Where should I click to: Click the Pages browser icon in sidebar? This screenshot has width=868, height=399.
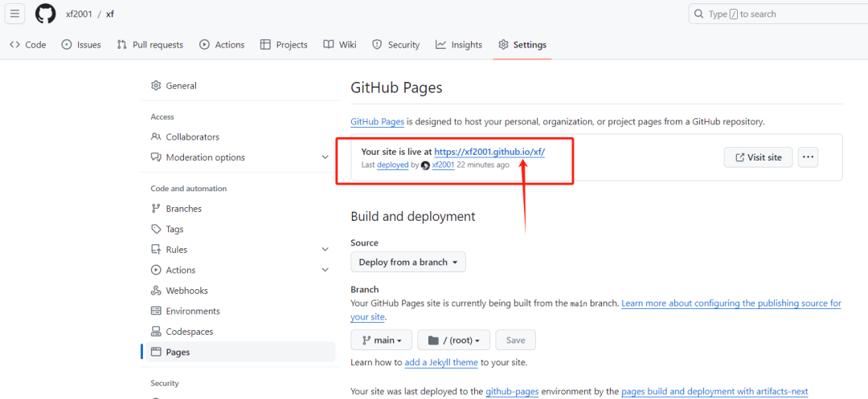coord(156,352)
